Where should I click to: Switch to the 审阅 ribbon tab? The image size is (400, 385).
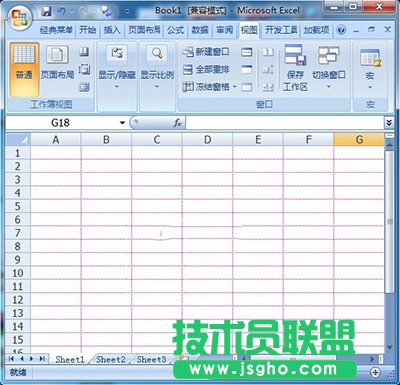tap(224, 30)
